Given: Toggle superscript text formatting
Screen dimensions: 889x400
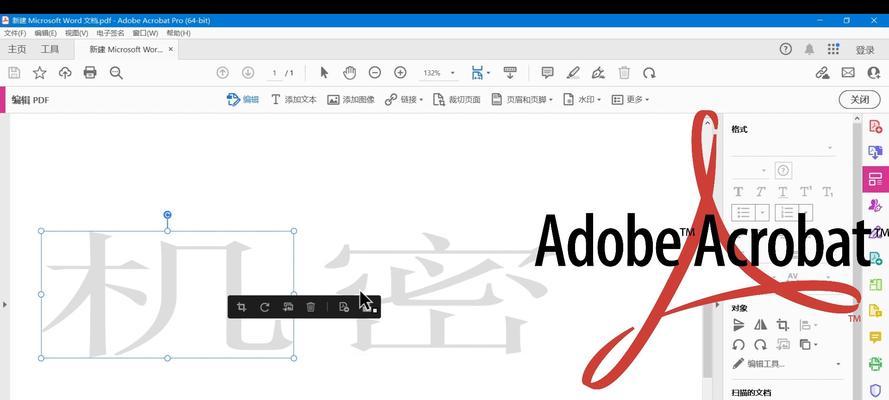Looking at the screenshot, I should 806,192.
